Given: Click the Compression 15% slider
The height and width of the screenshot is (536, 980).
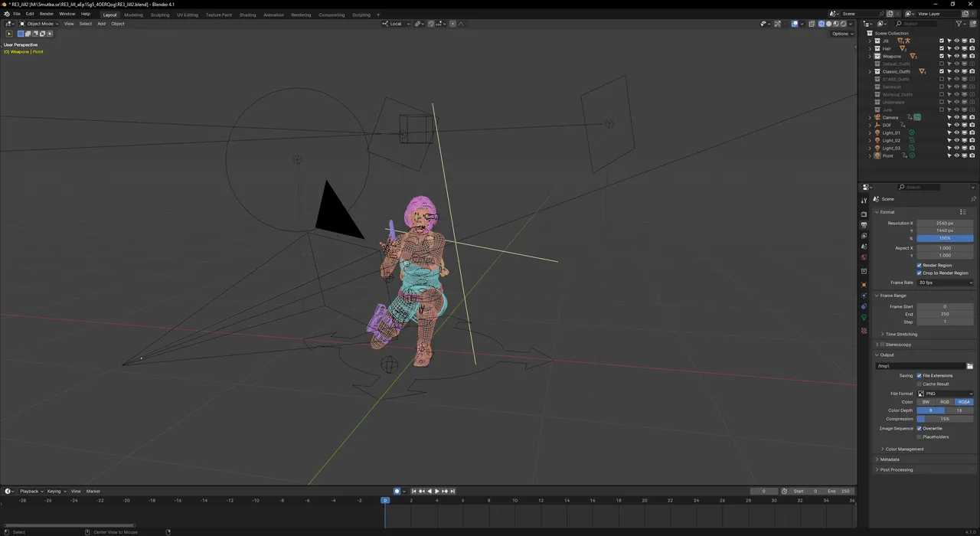Looking at the screenshot, I should click(x=946, y=419).
